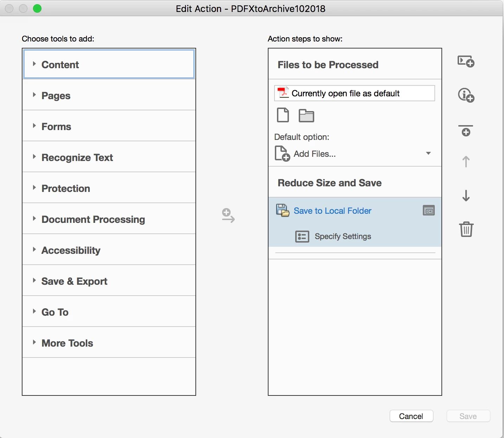The image size is (504, 438).
Task: Expand the Recognize Text category
Action: (109, 157)
